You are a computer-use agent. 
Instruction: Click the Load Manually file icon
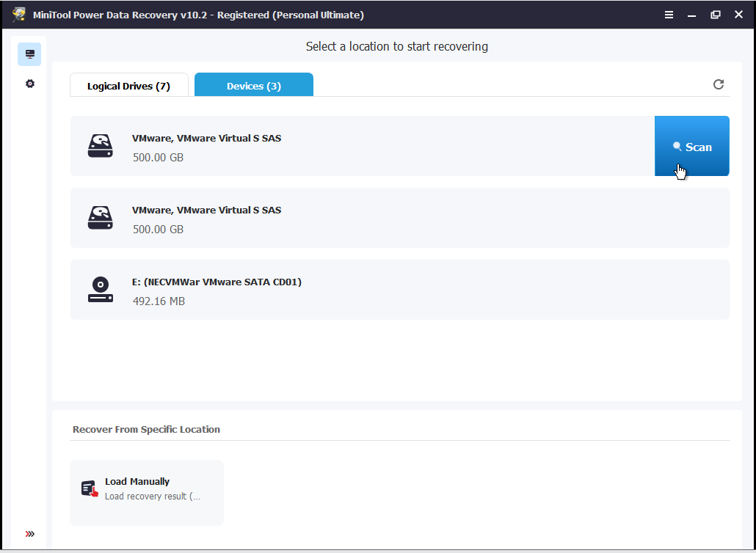90,489
